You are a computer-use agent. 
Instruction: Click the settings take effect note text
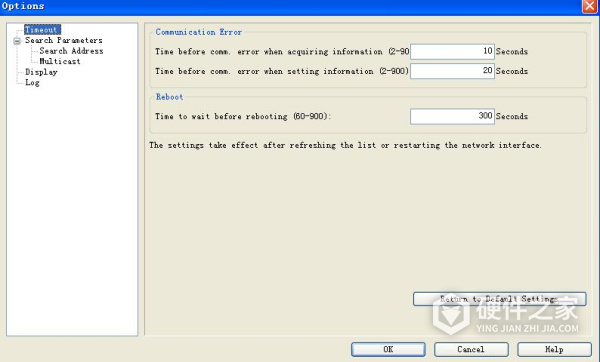pos(345,145)
